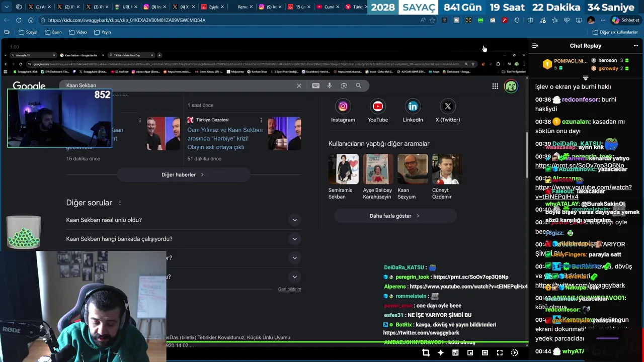This screenshot has width=644, height=362.
Task: Enter fullscreen in the video player
Action: [x=500, y=353]
